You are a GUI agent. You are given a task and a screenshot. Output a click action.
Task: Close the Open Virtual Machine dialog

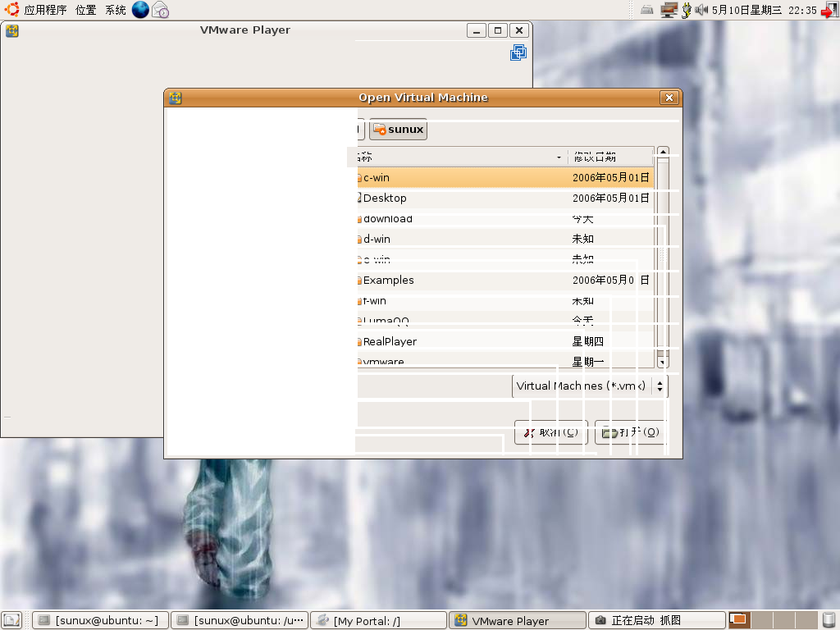click(x=669, y=98)
